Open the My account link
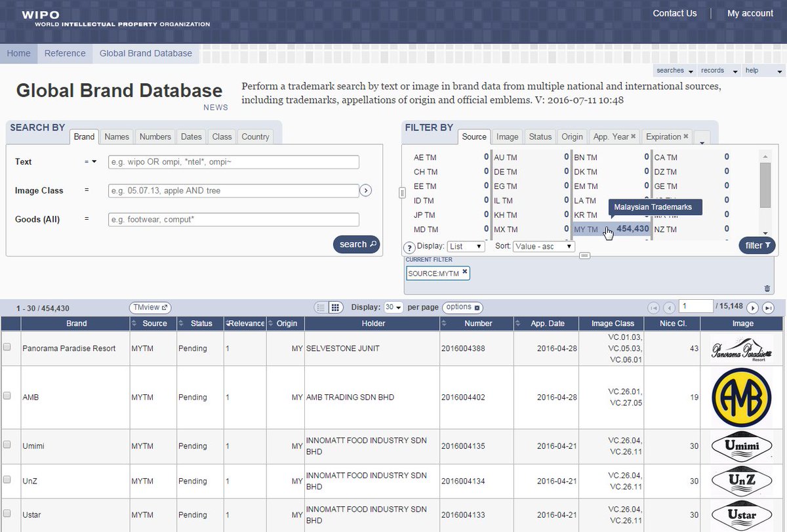This screenshot has width=787, height=532. point(750,13)
